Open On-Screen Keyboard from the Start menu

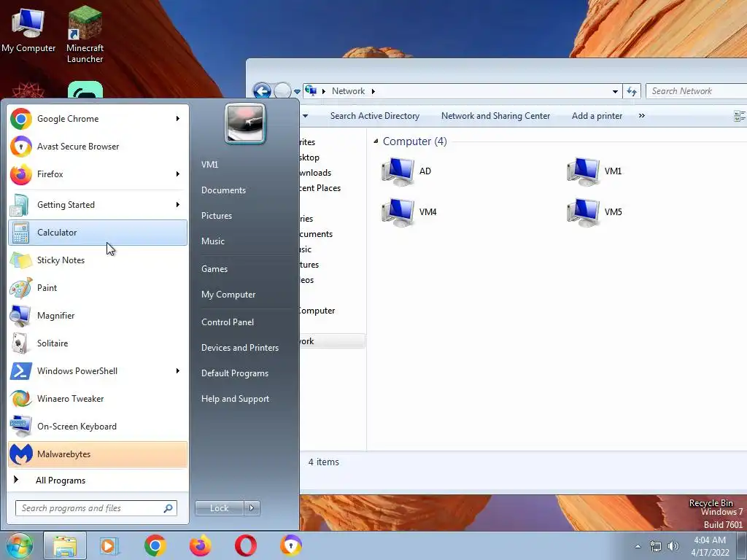point(98,426)
